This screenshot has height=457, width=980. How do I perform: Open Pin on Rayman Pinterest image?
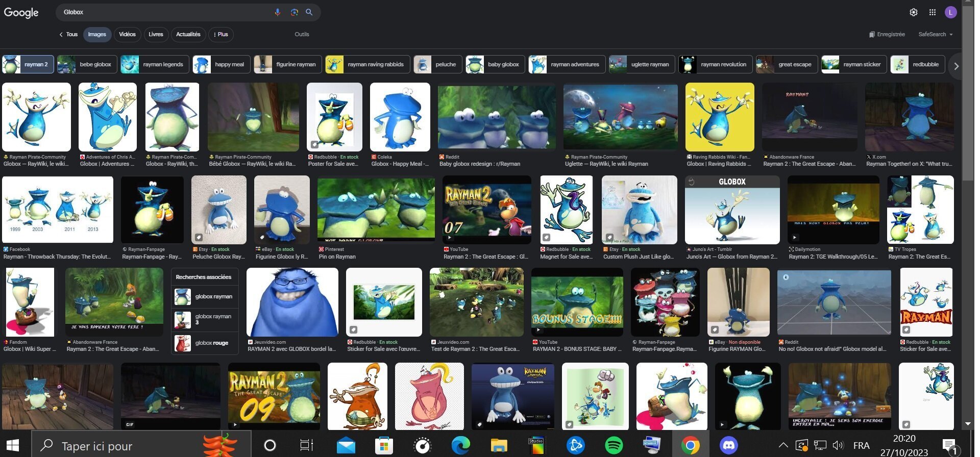point(376,210)
